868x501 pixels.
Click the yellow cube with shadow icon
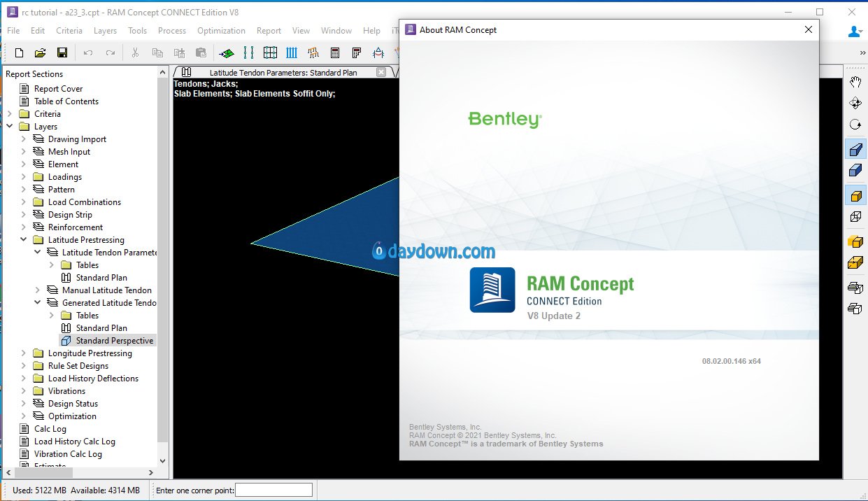855,242
